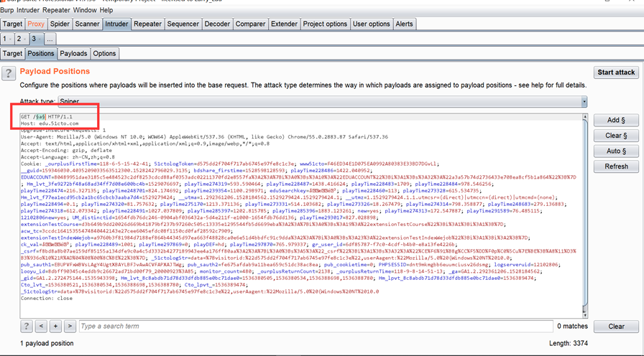
Task: Click the 1 payload position status text
Action: 47,343
